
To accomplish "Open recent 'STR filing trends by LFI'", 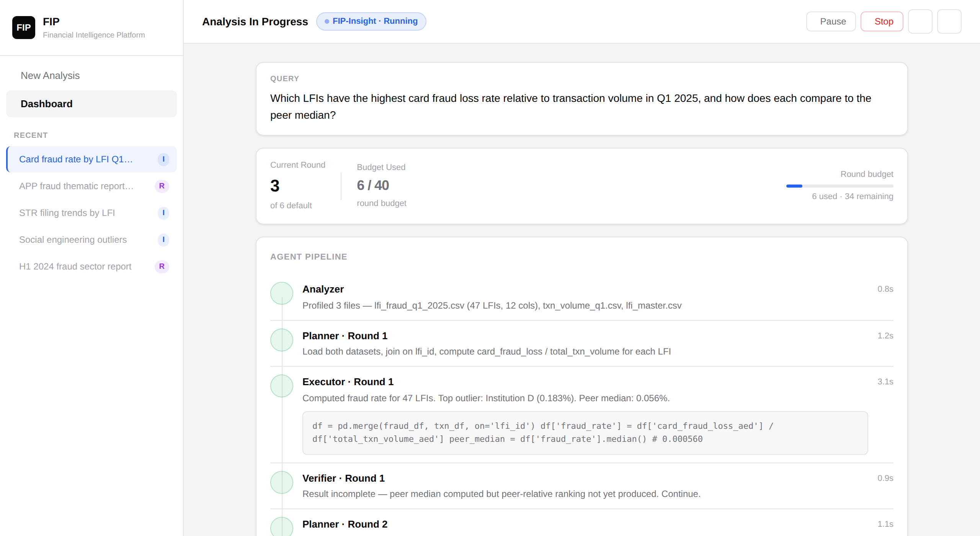I will coord(91,213).
